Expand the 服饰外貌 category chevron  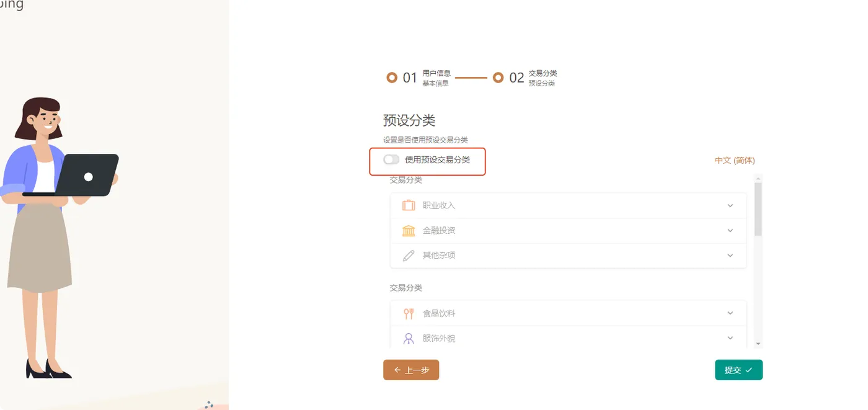(x=730, y=339)
